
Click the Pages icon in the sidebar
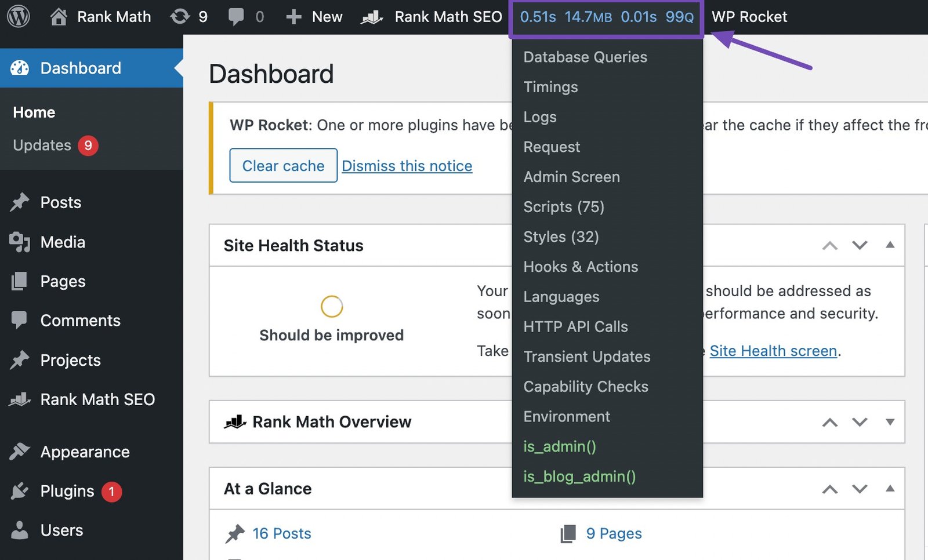20,281
